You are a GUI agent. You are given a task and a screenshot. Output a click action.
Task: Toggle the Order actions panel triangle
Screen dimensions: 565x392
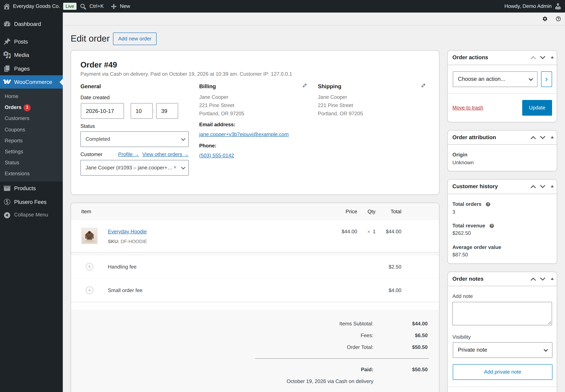point(552,57)
